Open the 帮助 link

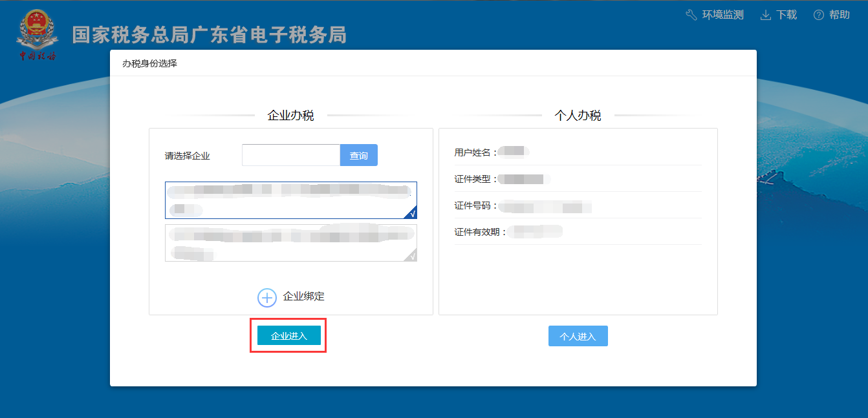click(839, 14)
